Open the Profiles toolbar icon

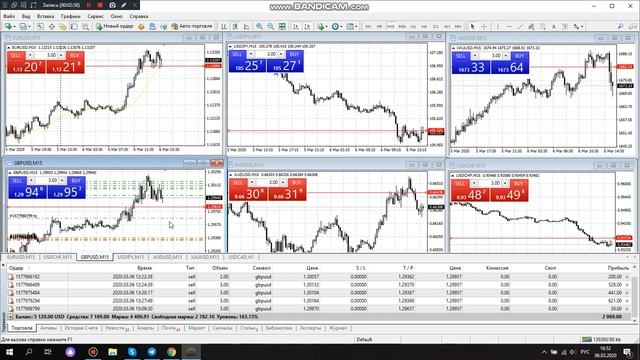[23, 27]
